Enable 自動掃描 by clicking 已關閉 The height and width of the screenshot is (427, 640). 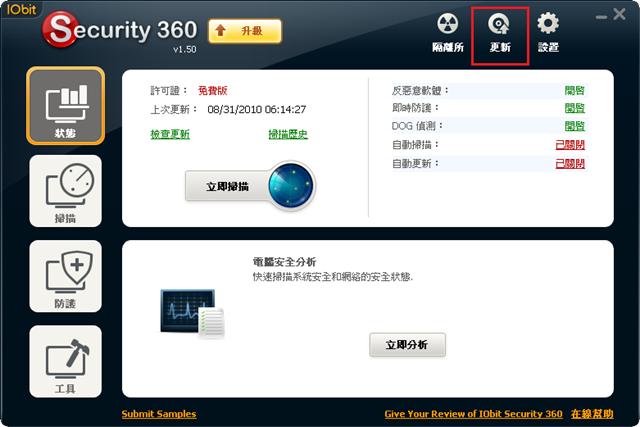click(570, 145)
